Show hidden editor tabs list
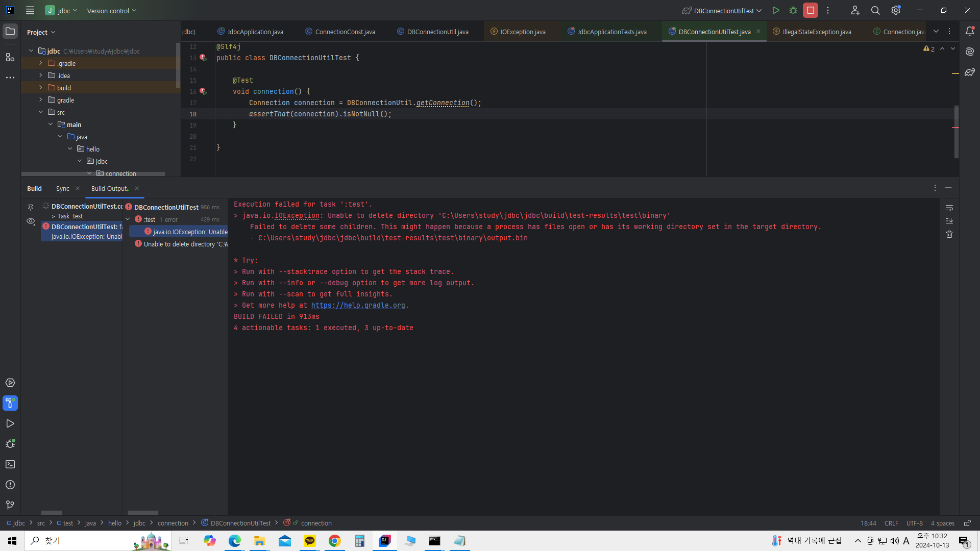This screenshot has width=980, height=551. click(936, 31)
